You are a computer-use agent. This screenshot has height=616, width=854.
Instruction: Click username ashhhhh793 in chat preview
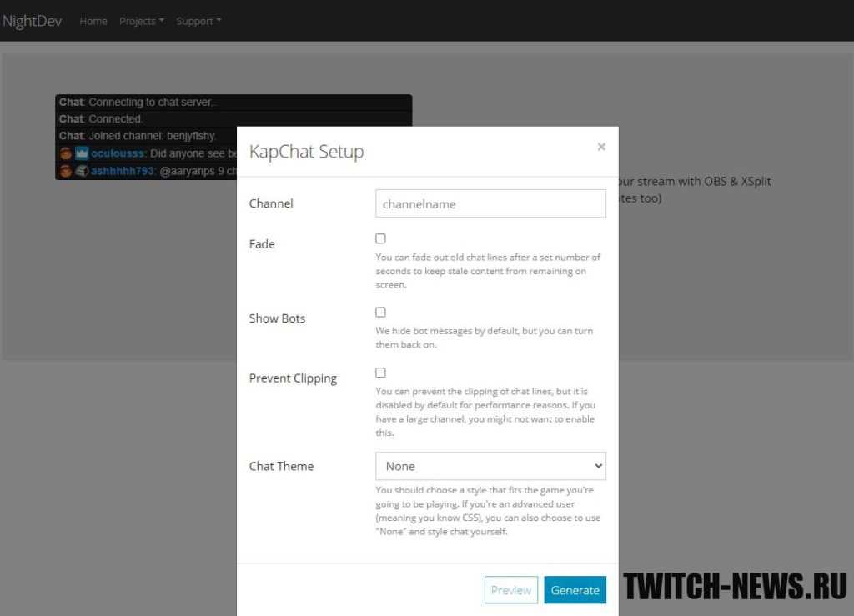point(123,171)
